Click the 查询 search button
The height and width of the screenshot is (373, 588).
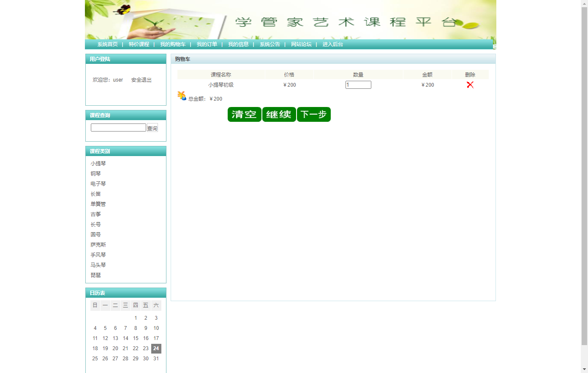152,128
